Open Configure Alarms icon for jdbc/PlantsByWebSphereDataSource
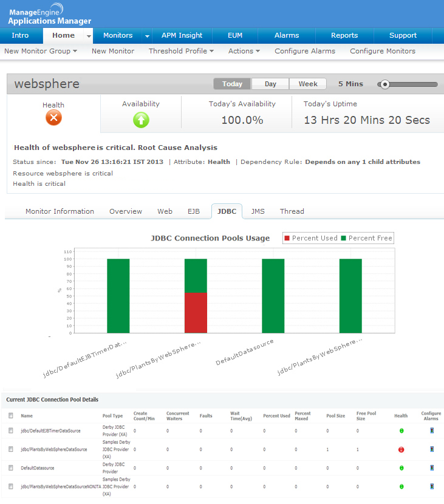 [432, 449]
